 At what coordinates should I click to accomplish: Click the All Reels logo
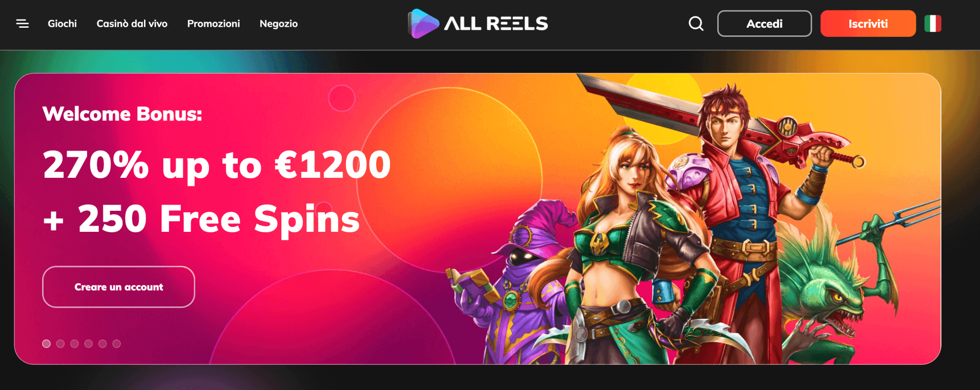click(478, 23)
